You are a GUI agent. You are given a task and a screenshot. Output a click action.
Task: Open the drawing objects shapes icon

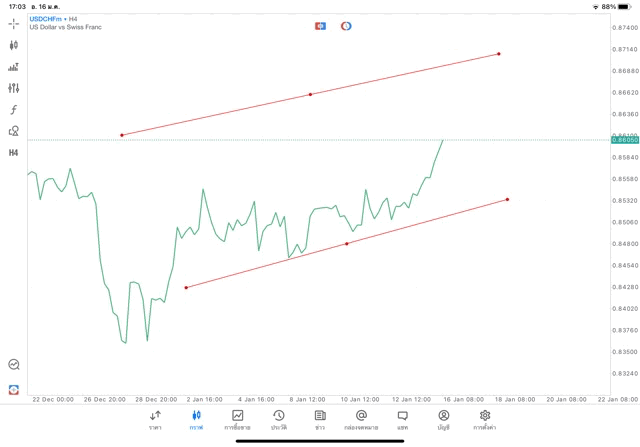pos(14,131)
